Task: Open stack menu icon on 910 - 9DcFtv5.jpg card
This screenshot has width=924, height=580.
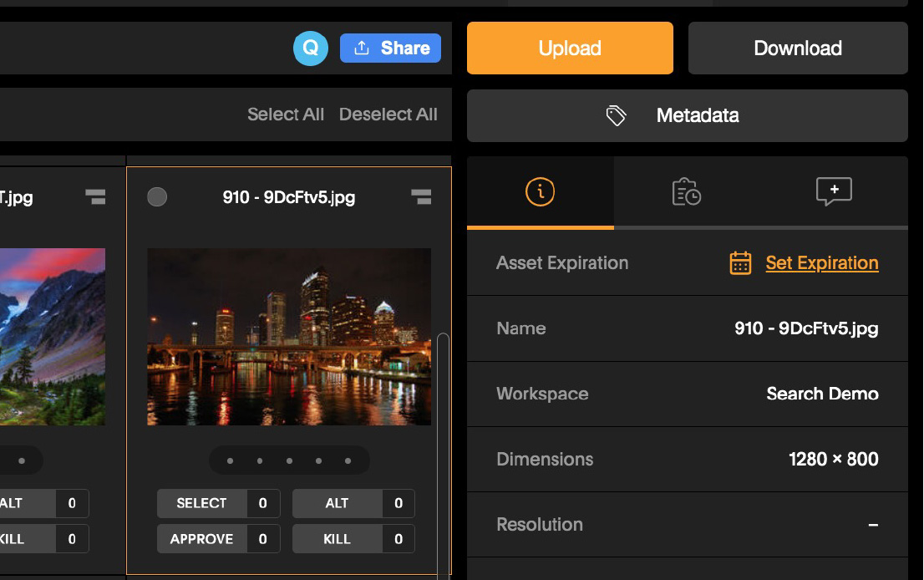Action: click(x=421, y=197)
